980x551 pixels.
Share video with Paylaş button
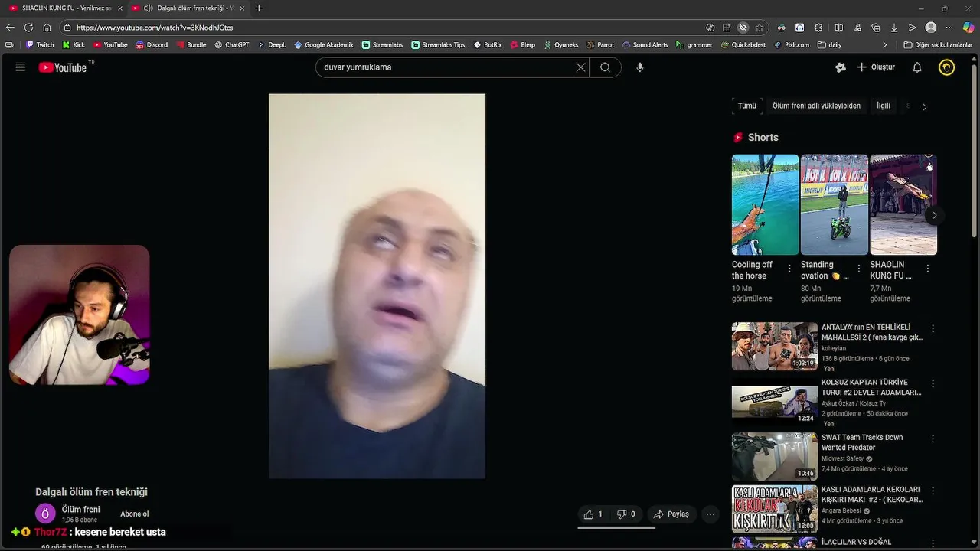point(671,514)
